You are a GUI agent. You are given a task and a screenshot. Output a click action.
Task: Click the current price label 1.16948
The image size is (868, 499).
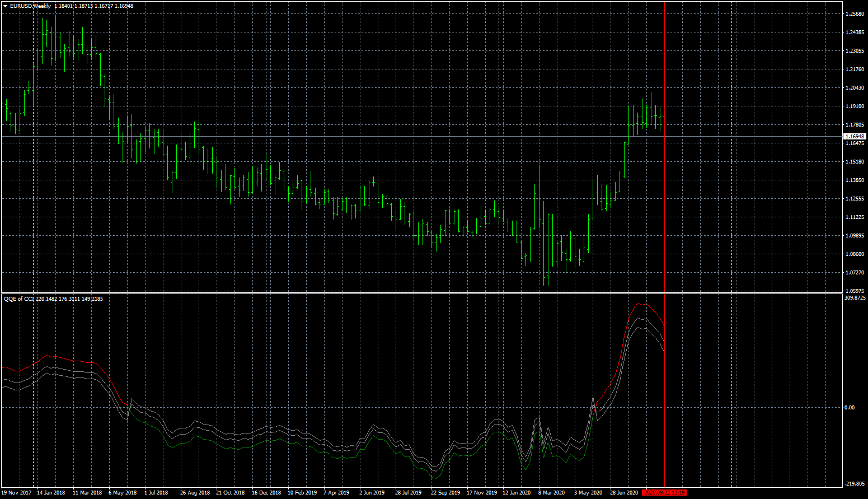pos(855,136)
